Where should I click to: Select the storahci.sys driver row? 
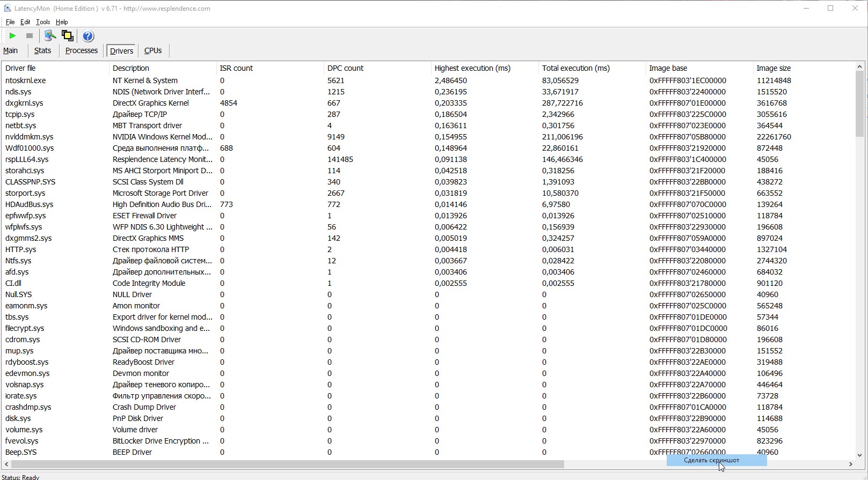(428, 171)
